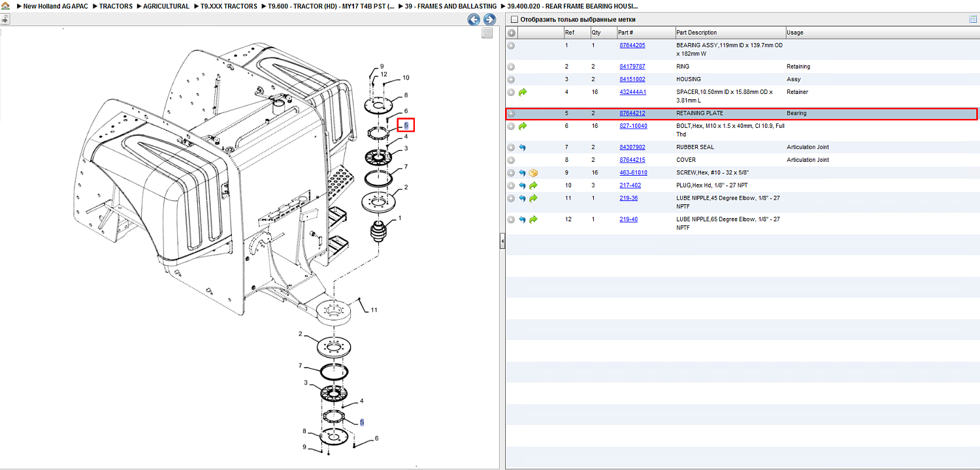Collapse parts panel using splitter arrow handle
The width and height of the screenshot is (980, 470).
[502, 242]
